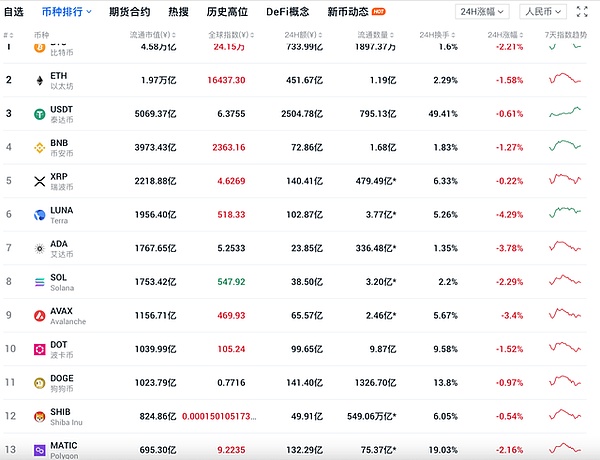Sort by 24H涨幅 column header

505,35
